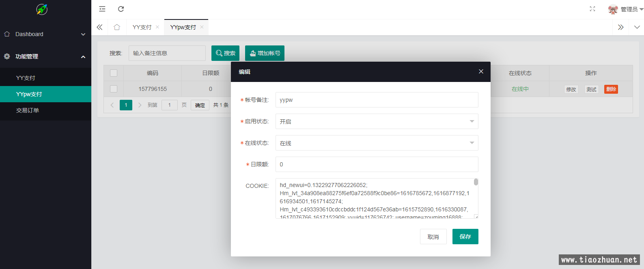Close the YY支付 tab
The width and height of the screenshot is (644, 269).
coord(157,27)
